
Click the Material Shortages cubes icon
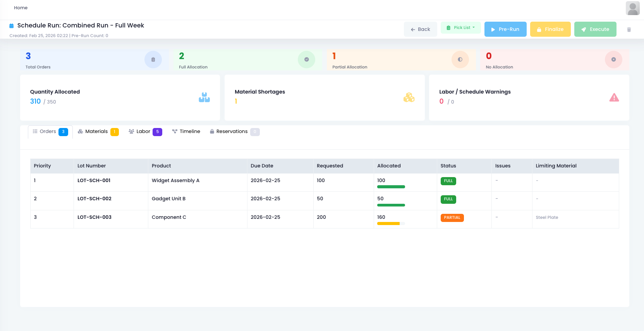click(x=409, y=97)
